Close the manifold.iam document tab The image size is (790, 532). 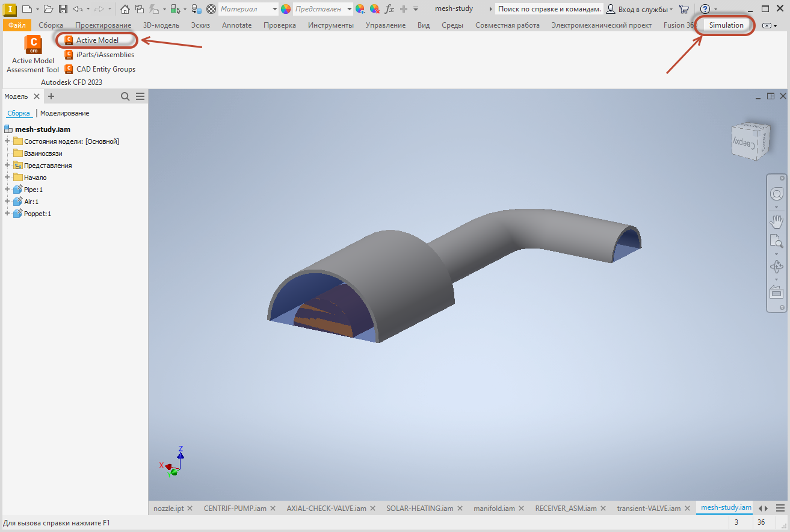pyautogui.click(x=521, y=509)
